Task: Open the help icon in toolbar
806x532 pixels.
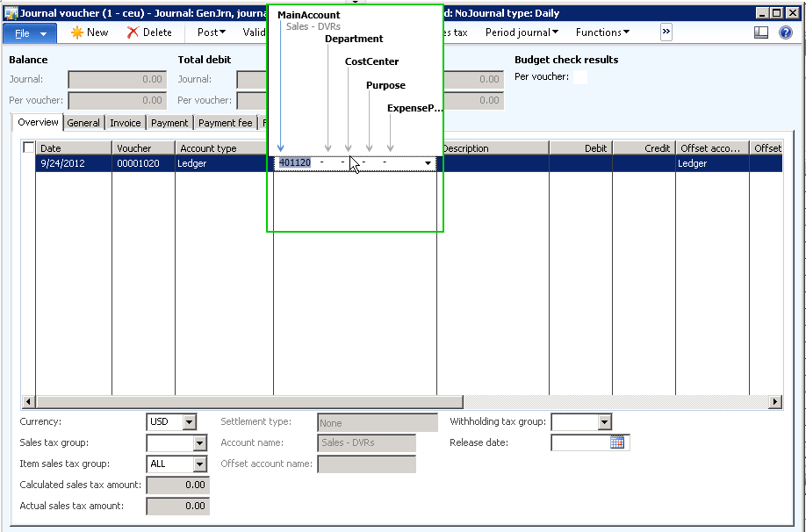Action: coord(786,32)
